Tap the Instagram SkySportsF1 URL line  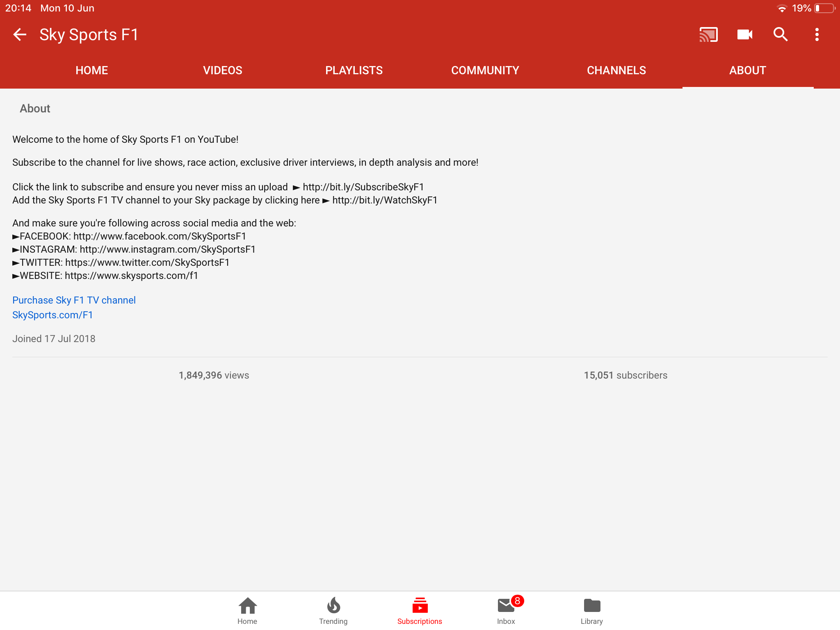point(134,249)
